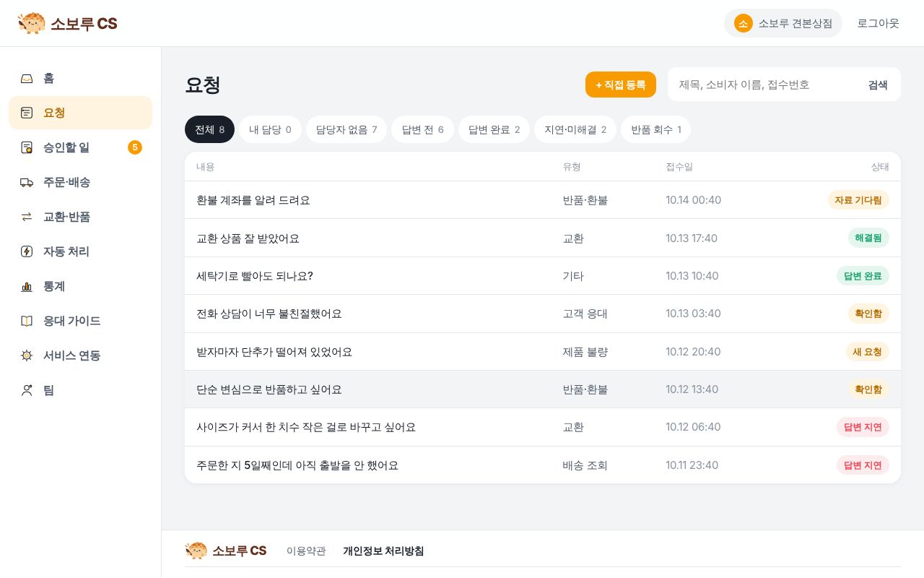Click the + 직접 등록 button

[x=621, y=85]
